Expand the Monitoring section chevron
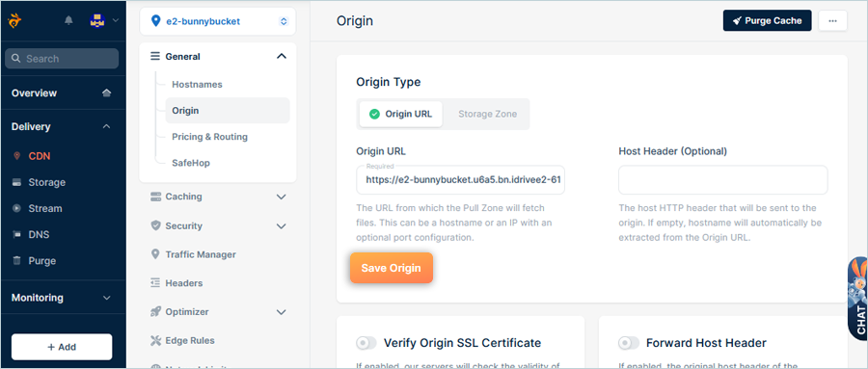The height and width of the screenshot is (369, 868). pos(107,298)
